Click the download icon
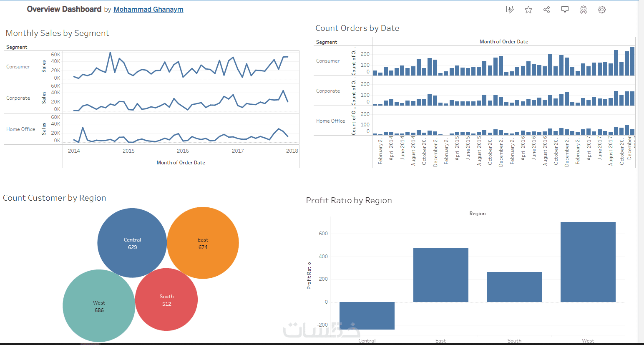This screenshot has width=644, height=345. tap(565, 10)
